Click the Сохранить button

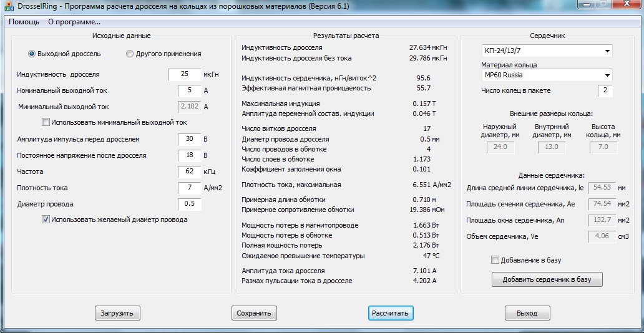pos(254,313)
